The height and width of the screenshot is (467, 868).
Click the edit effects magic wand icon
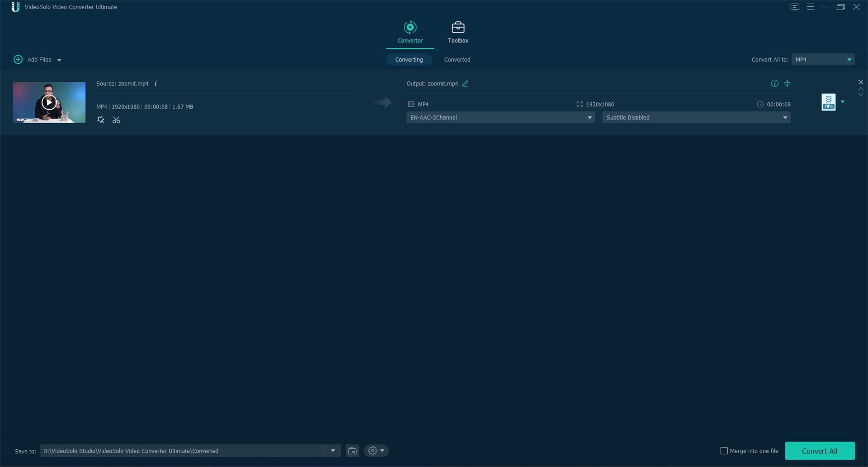(x=101, y=120)
